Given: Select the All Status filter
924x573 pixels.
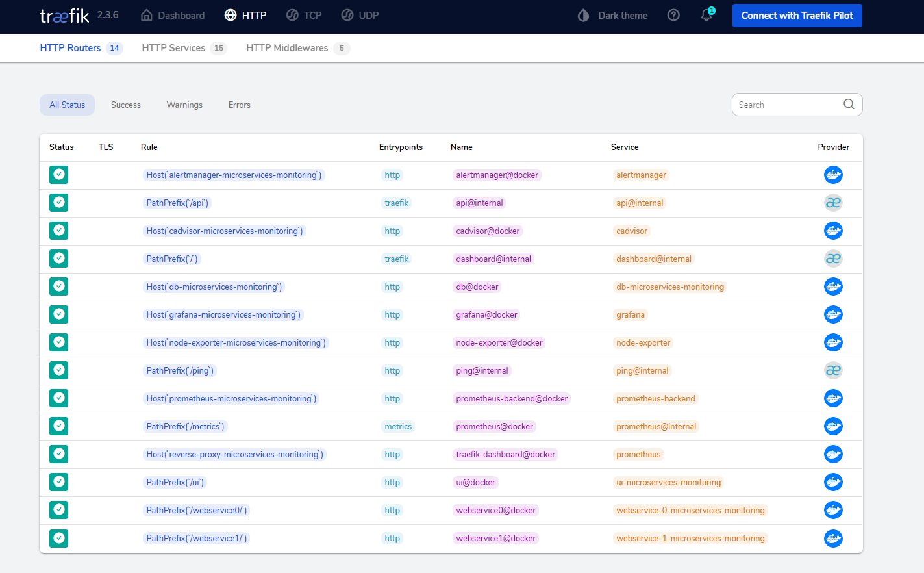Looking at the screenshot, I should (67, 105).
